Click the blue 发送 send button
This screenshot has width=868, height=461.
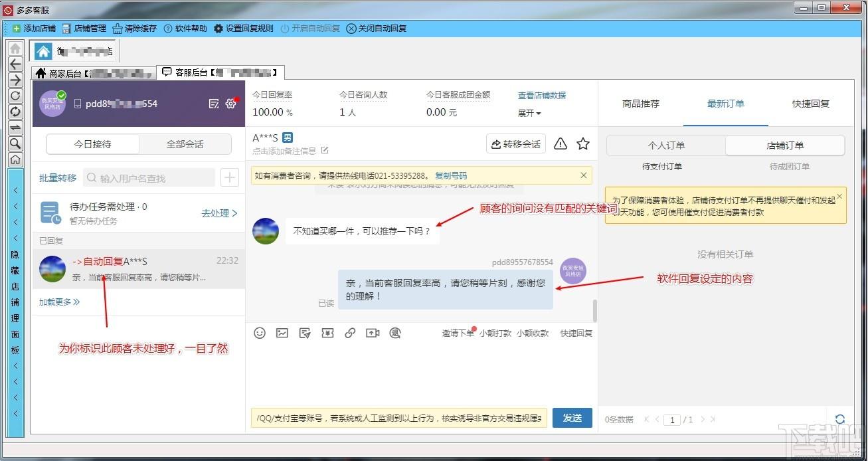coord(572,417)
